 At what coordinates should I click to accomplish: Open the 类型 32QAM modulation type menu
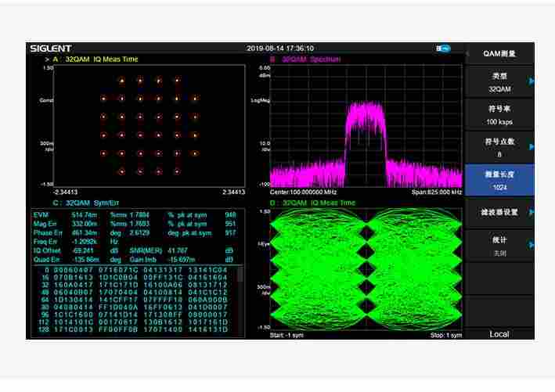[499, 83]
